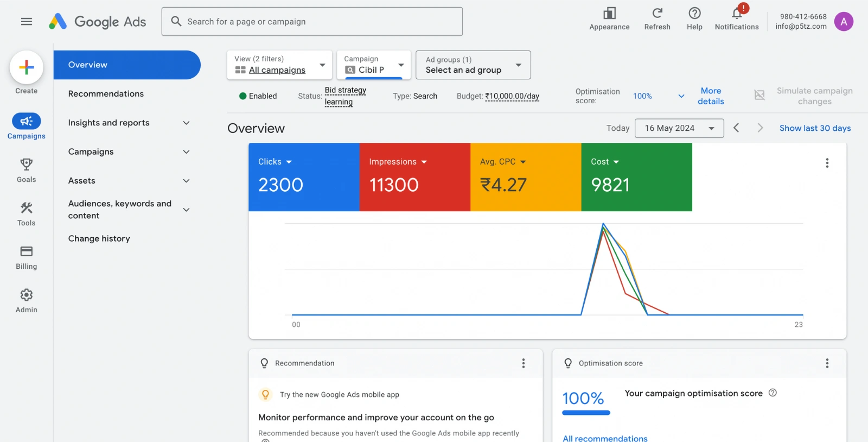The image size is (868, 442).
Task: Open overview chart card options menu
Action: click(x=827, y=163)
